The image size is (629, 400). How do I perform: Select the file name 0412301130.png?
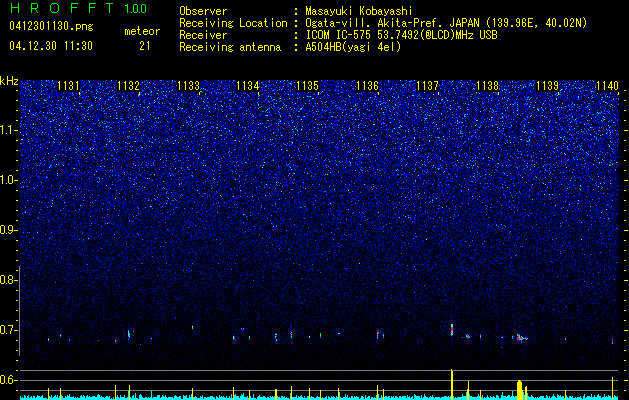51,27
